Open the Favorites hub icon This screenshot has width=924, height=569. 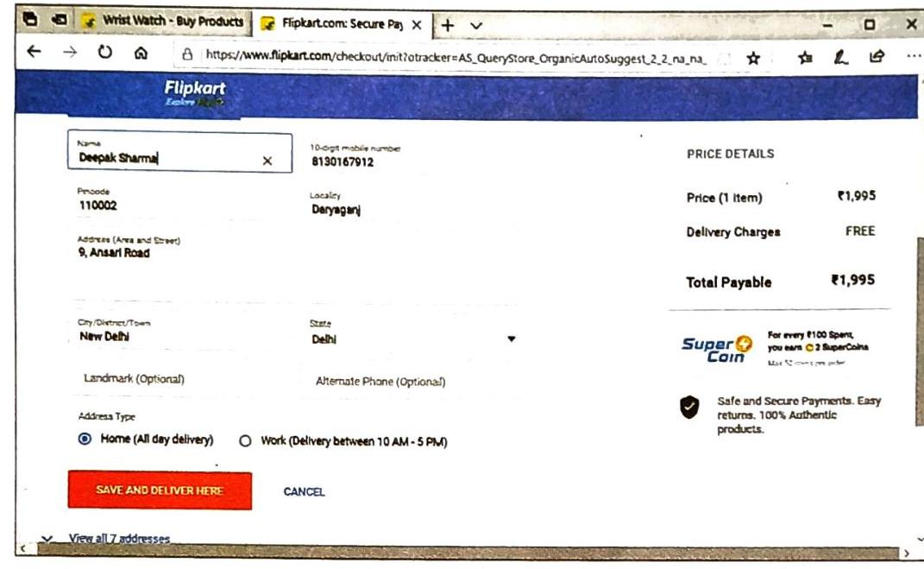805,57
